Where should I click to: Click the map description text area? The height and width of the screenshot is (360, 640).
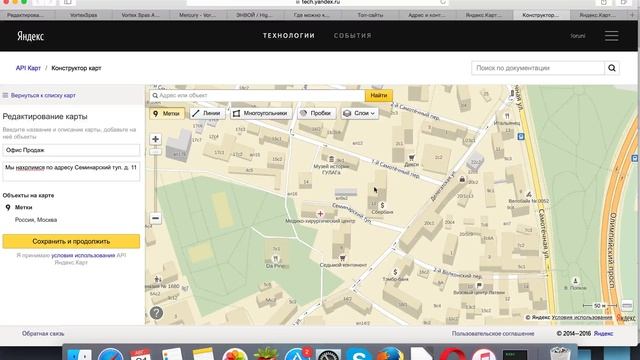tap(71, 171)
